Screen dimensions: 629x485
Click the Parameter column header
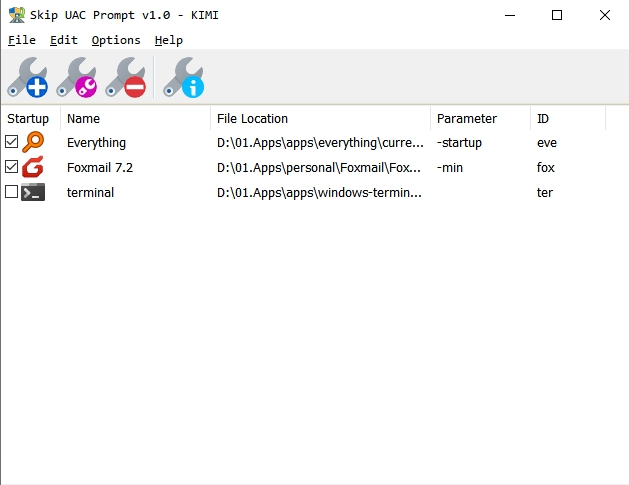pos(480,119)
